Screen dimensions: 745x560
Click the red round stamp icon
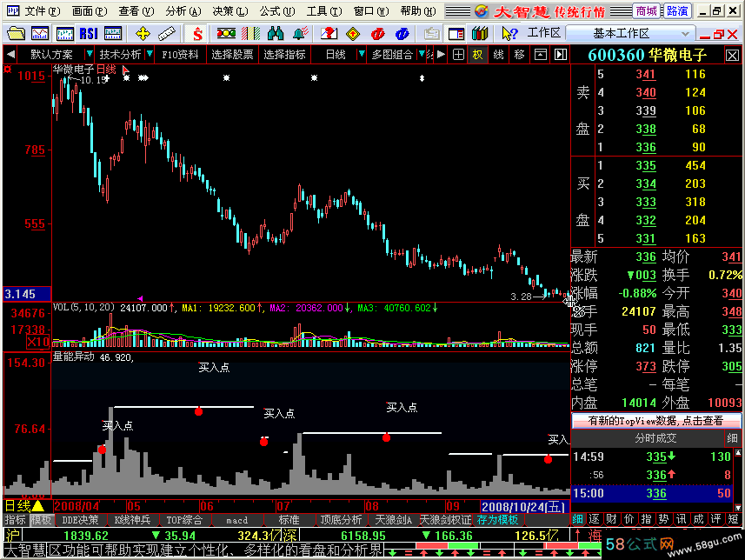coord(378,34)
